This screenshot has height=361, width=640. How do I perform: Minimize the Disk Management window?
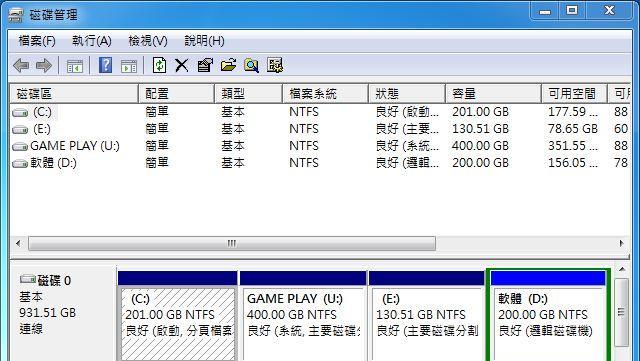point(545,11)
